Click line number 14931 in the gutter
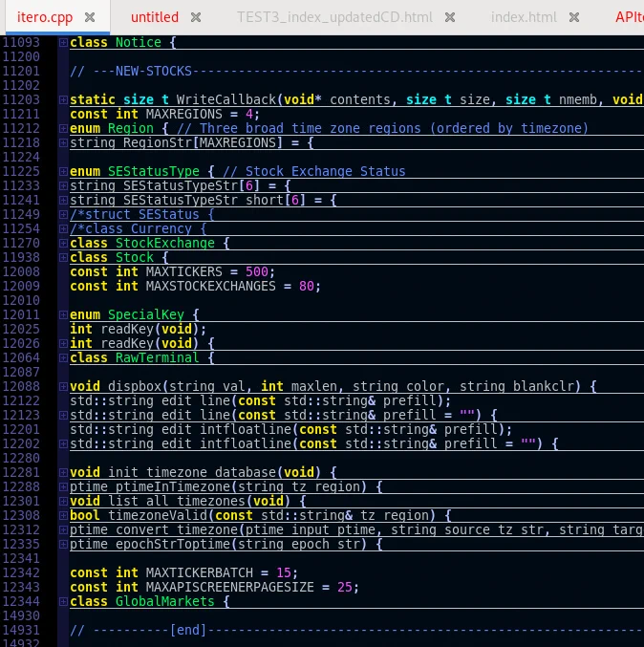Viewport: 644px width, 647px height. click(x=21, y=630)
